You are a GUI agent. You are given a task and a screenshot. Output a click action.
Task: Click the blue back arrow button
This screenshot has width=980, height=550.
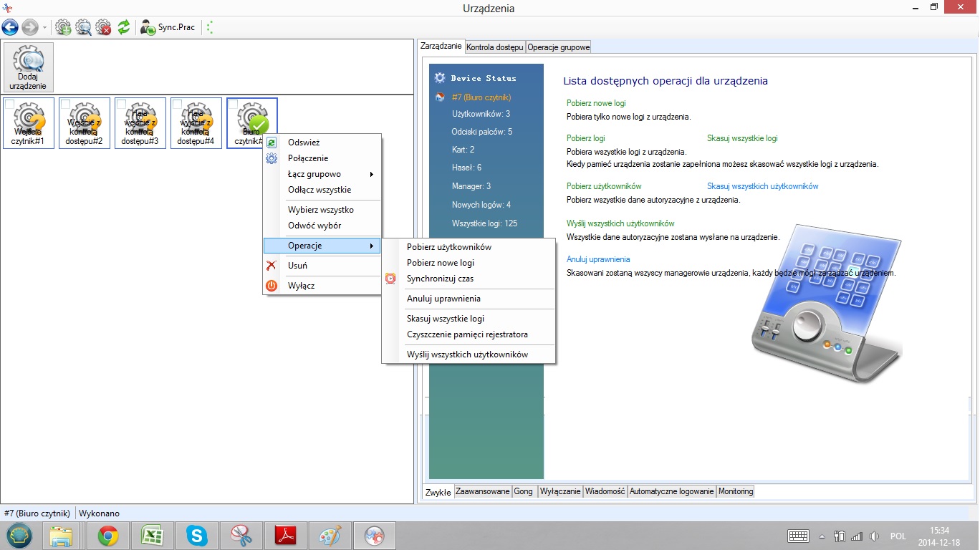pos(10,27)
